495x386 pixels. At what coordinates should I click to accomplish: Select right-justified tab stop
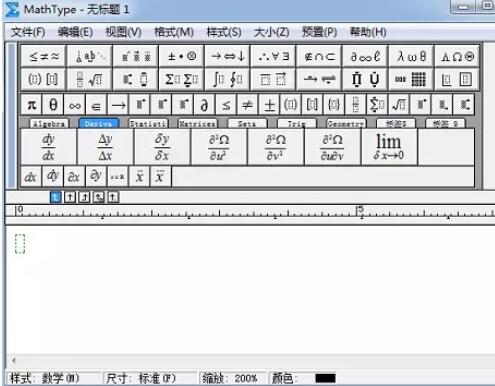(84, 197)
